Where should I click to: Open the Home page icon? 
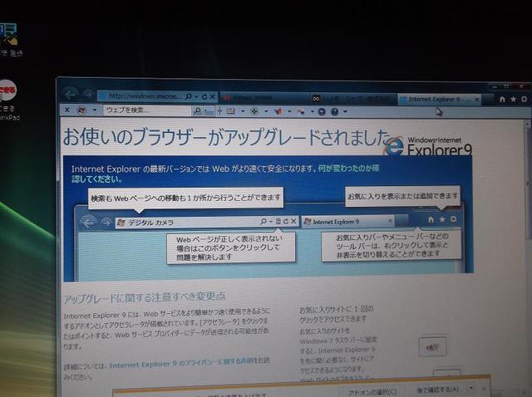(x=502, y=99)
